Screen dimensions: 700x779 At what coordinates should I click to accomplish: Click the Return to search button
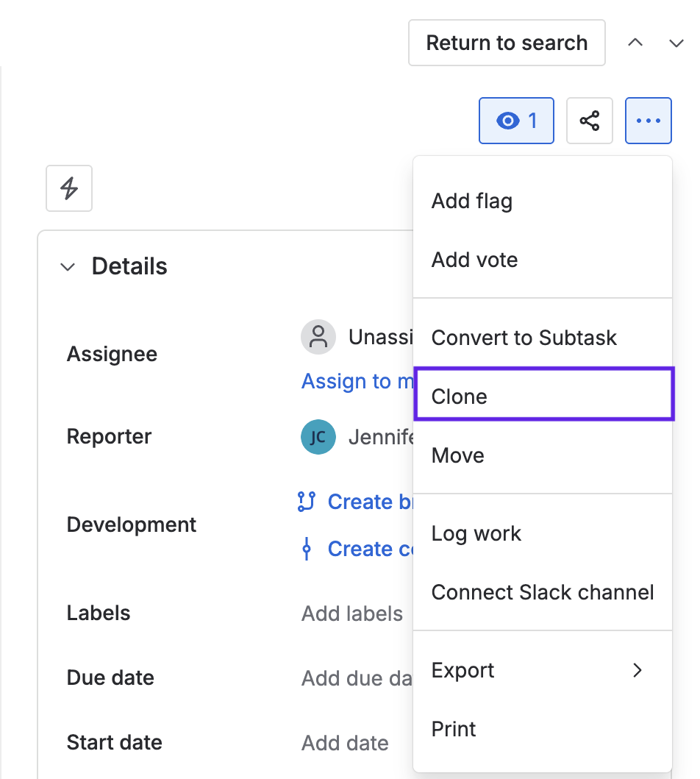coord(507,43)
